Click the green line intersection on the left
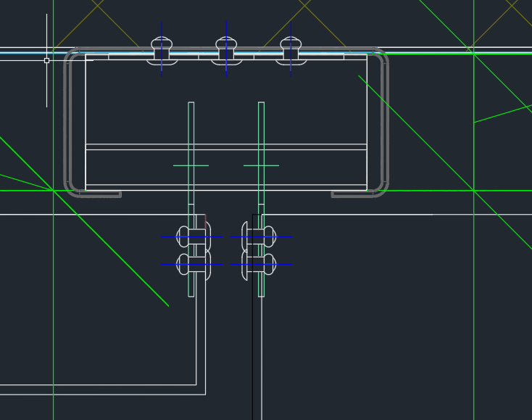This screenshot has width=532, height=420. (x=53, y=190)
